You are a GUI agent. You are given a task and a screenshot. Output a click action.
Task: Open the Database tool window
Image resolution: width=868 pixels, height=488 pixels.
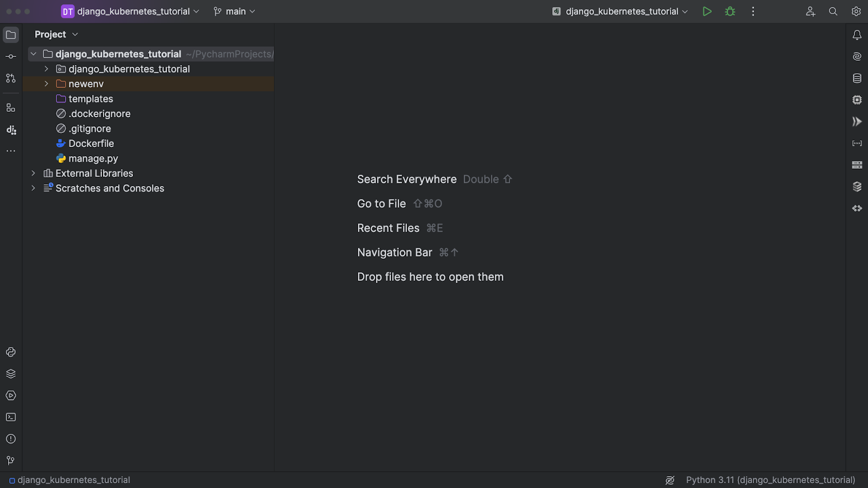(857, 78)
